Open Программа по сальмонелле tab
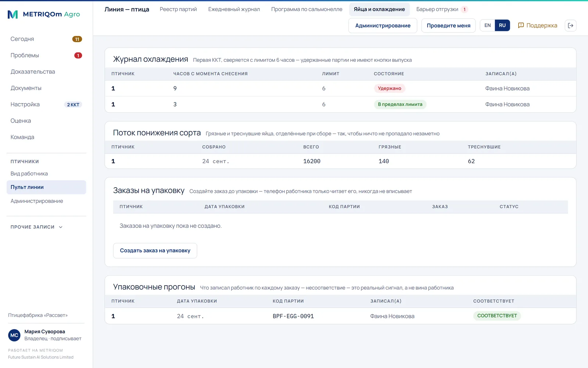The width and height of the screenshot is (588, 368). click(306, 9)
